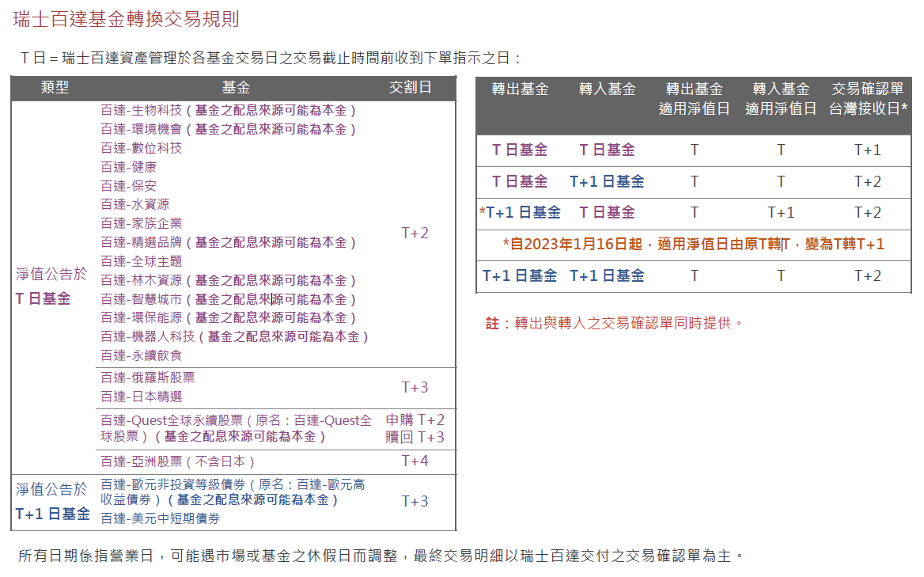Click the T+2 settlement value for T日 funds
The height and width of the screenshot is (577, 924).
pyautogui.click(x=415, y=233)
